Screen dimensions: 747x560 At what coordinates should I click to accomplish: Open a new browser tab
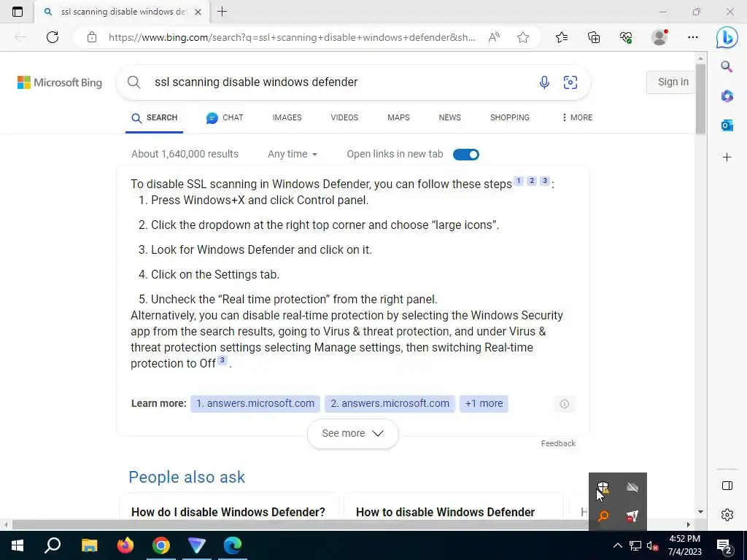(x=222, y=12)
